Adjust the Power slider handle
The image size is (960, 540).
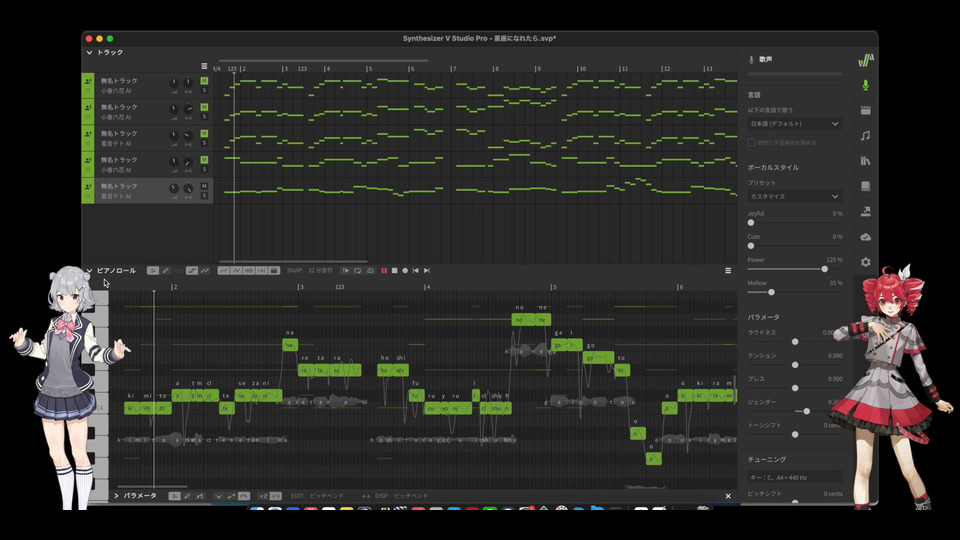[825, 269]
